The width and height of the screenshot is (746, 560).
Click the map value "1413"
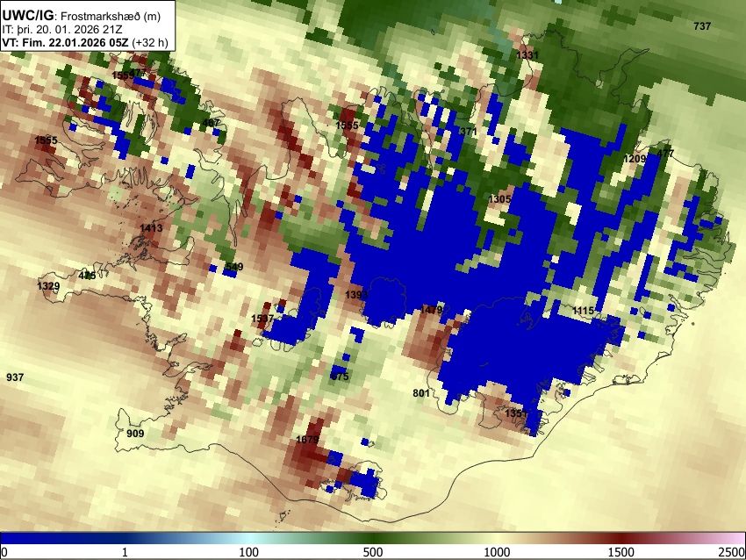(151, 228)
